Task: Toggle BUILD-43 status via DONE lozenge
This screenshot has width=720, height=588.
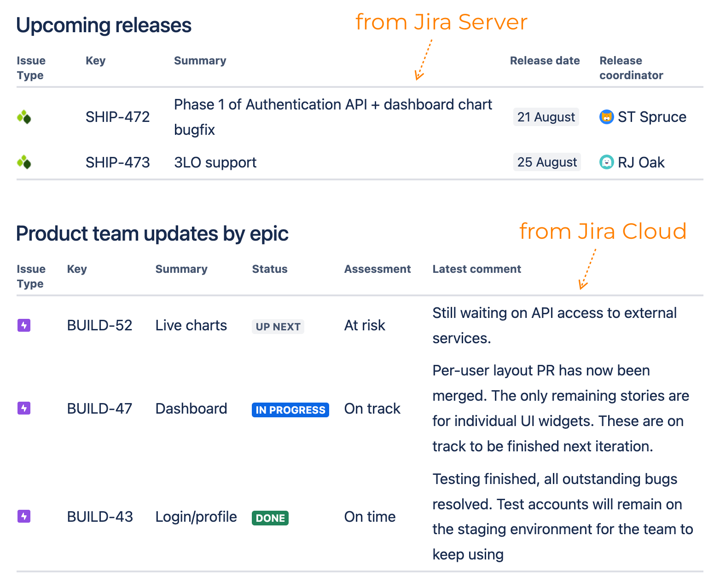Action: (270, 518)
